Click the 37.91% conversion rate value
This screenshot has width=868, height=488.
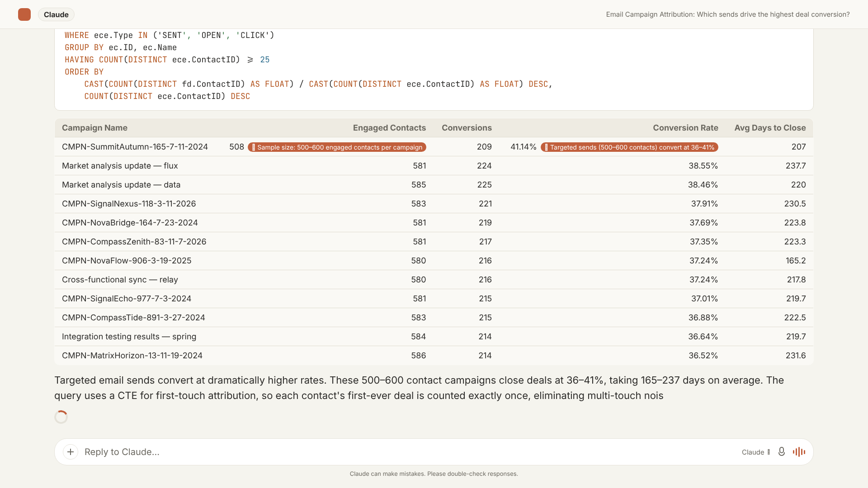pyautogui.click(x=704, y=204)
